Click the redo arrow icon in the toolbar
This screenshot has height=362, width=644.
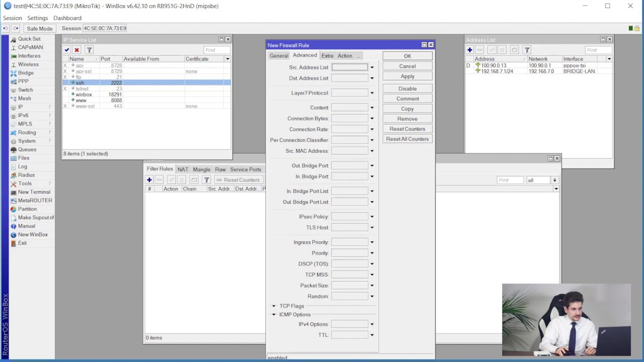16,29
